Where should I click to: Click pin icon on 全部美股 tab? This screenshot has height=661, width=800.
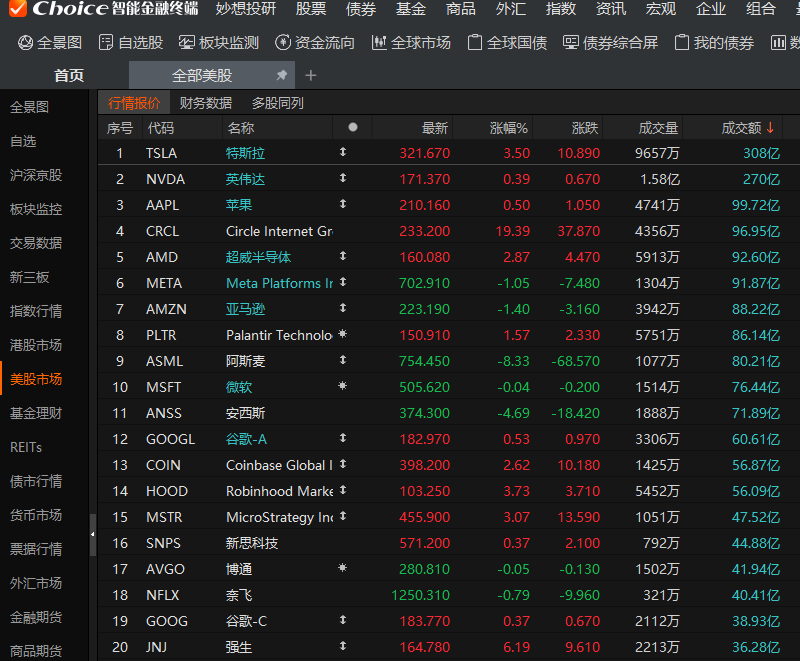click(282, 75)
